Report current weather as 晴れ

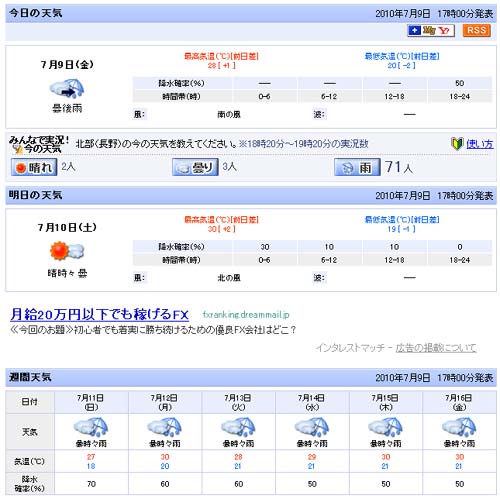coord(34,167)
